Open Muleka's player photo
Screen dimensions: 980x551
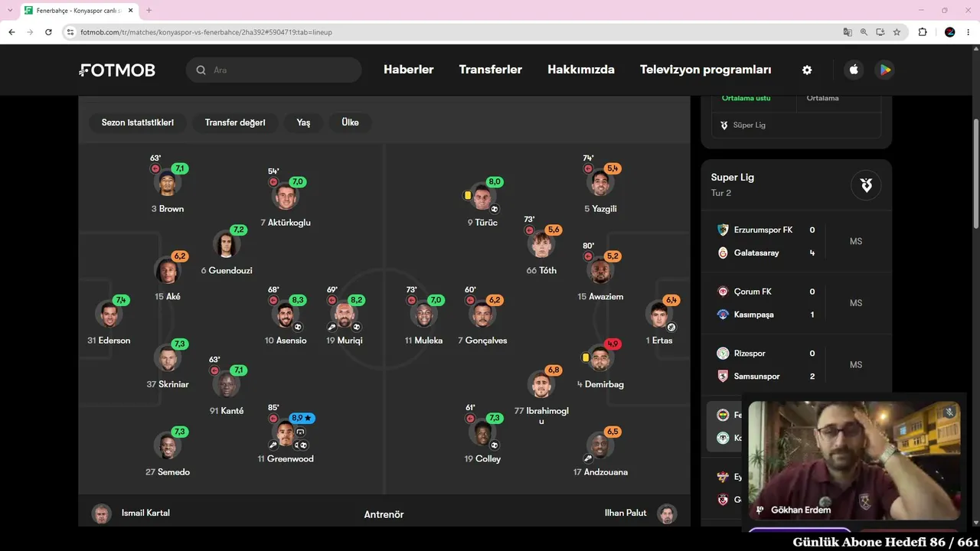coord(423,315)
